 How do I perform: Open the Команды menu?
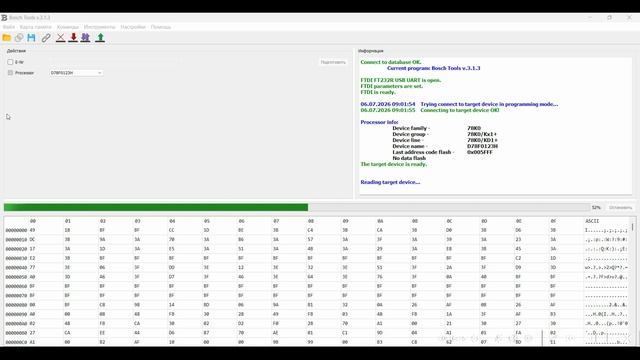click(x=68, y=27)
